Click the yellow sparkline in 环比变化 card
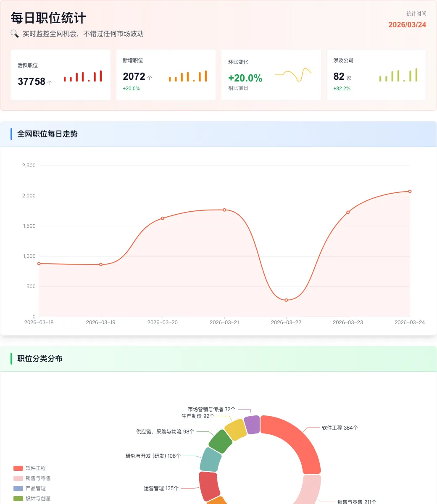This screenshot has height=504, width=437. [x=293, y=74]
